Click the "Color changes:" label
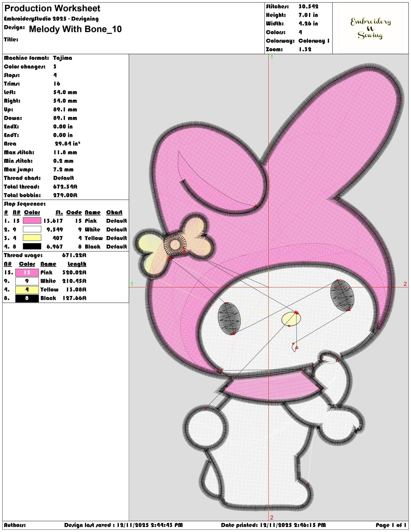Screen dimensions: 411x532 coord(25,67)
